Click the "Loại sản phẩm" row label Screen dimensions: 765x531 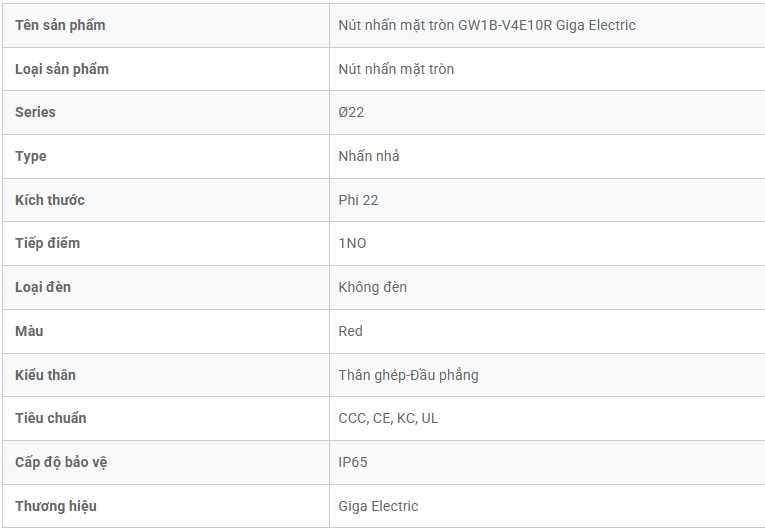coord(62,69)
